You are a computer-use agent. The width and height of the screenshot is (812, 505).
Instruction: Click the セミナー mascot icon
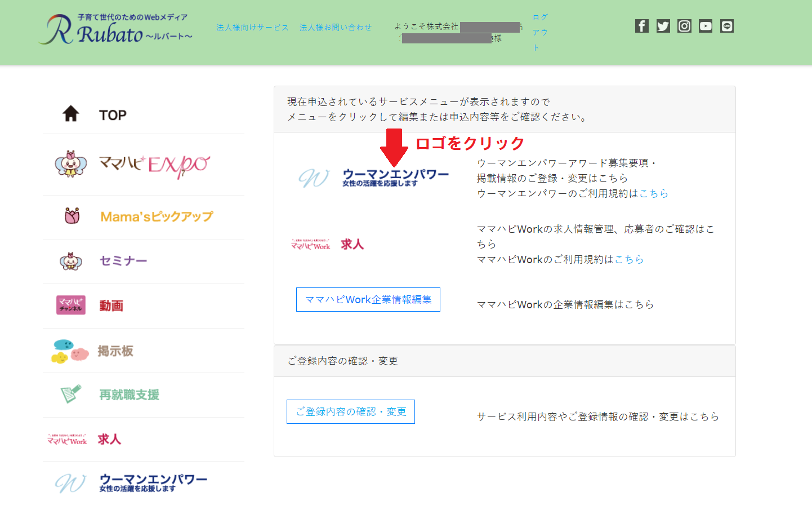pyautogui.click(x=71, y=261)
